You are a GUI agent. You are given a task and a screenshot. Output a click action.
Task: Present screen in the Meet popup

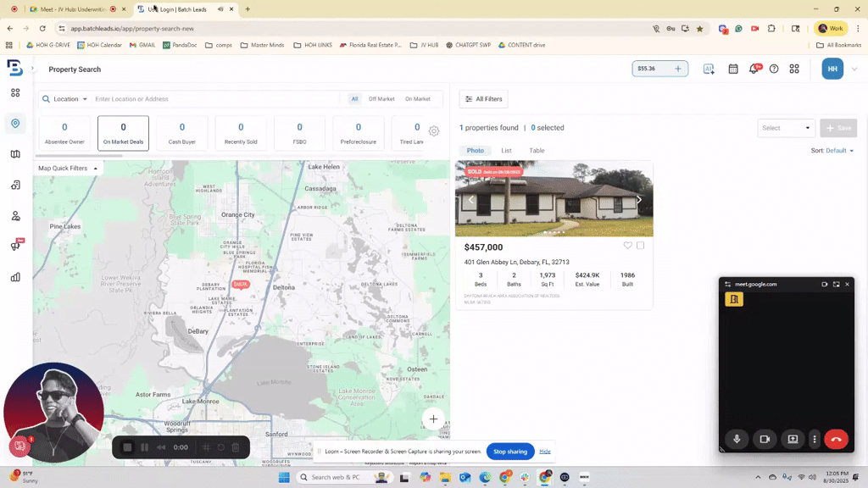pyautogui.click(x=793, y=439)
